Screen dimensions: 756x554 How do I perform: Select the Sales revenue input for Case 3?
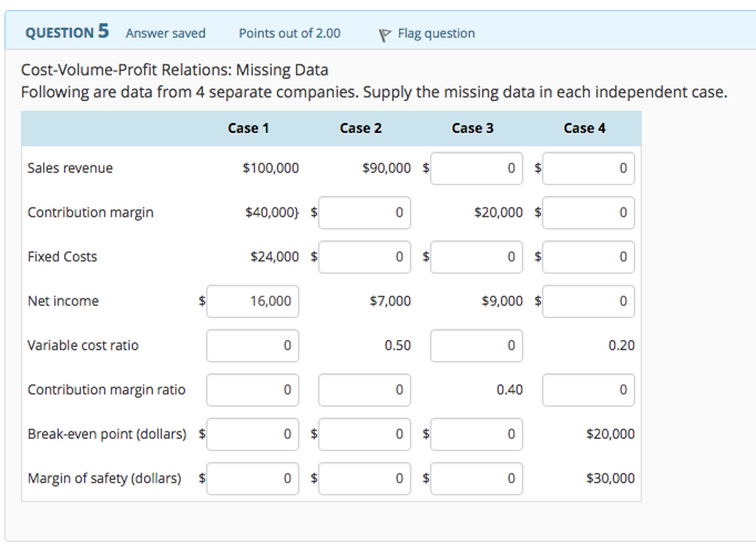point(476,168)
